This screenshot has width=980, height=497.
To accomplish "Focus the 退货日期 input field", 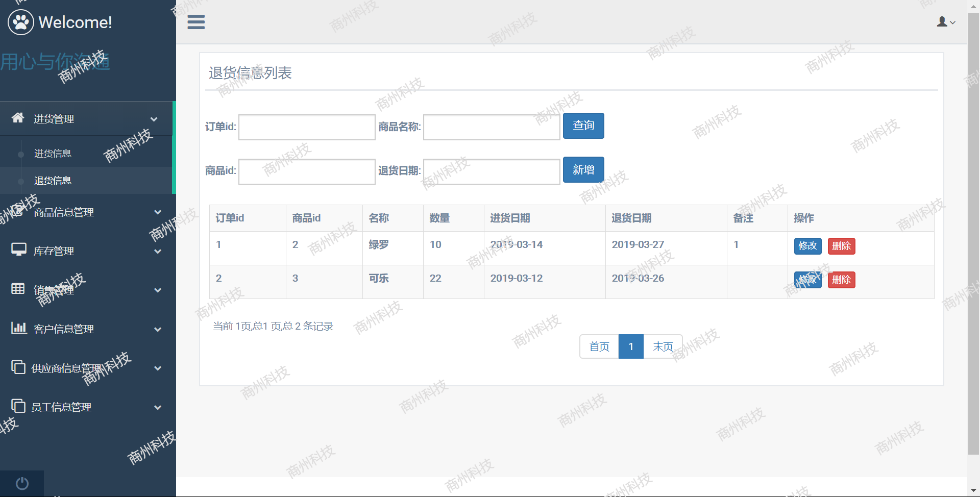I will coord(492,171).
